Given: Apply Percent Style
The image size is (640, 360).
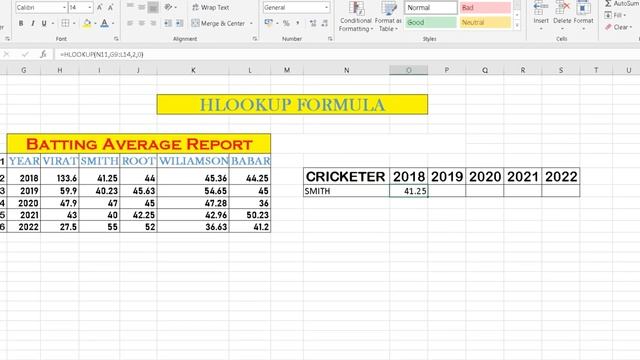Looking at the screenshot, I should [286, 23].
